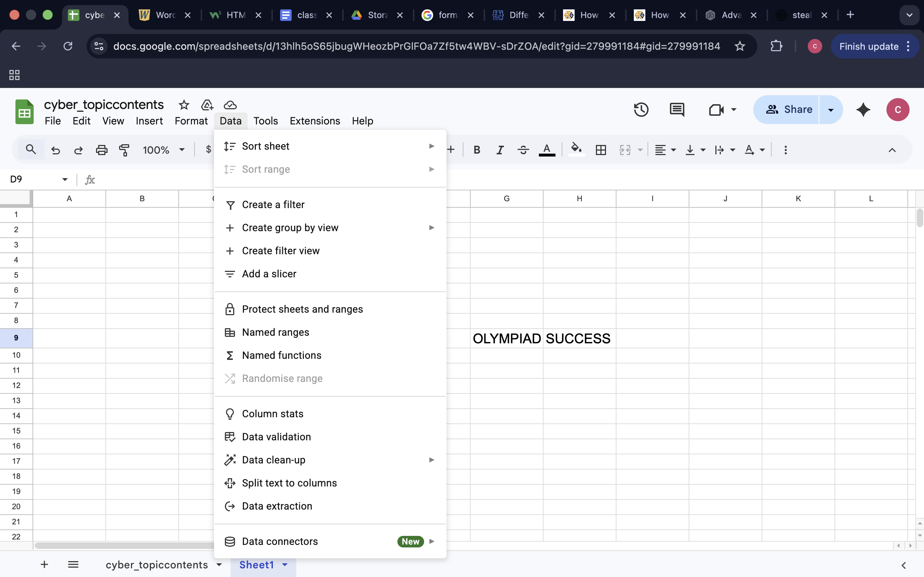This screenshot has height=577, width=924.
Task: Add a new sheet with the plus button
Action: 44,565
